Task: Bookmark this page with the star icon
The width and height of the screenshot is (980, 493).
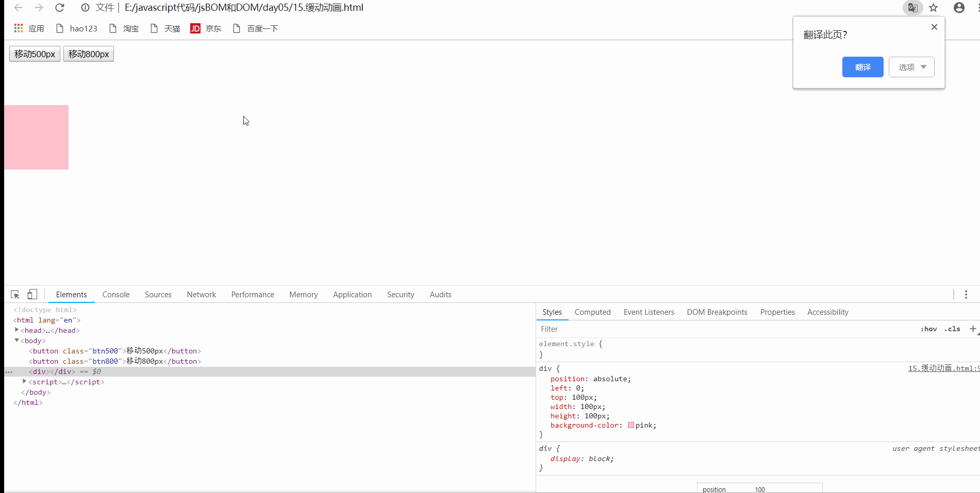Action: (x=934, y=8)
